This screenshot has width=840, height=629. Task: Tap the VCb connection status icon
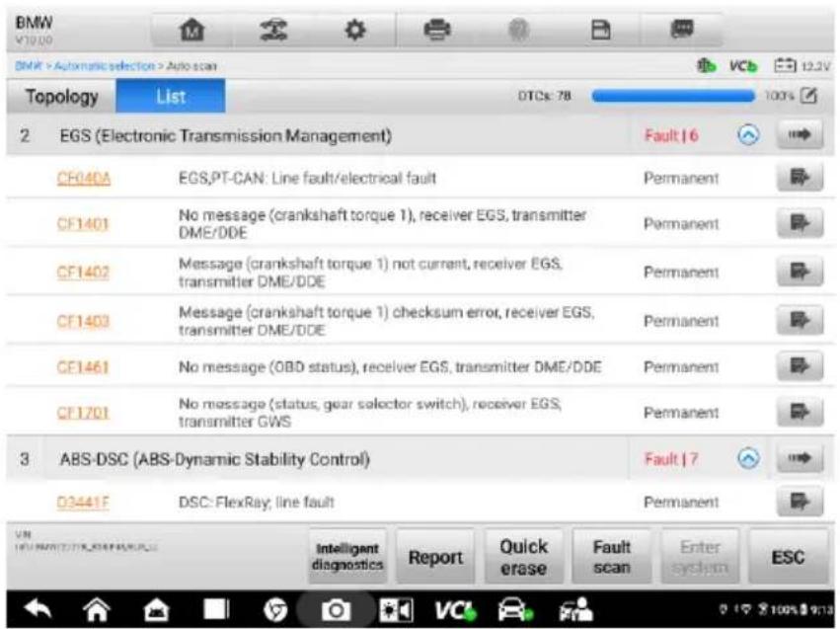click(x=742, y=66)
